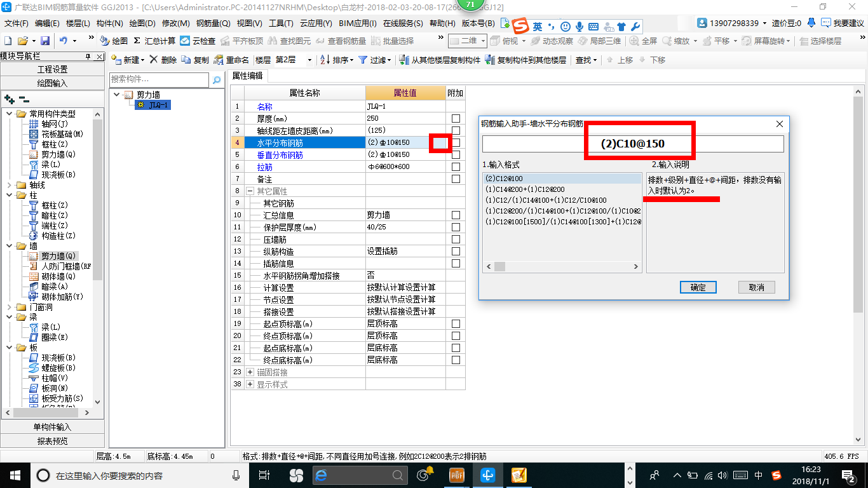Open the 过滤 filter dropdown
The width and height of the screenshot is (868, 488).
coord(376,60)
